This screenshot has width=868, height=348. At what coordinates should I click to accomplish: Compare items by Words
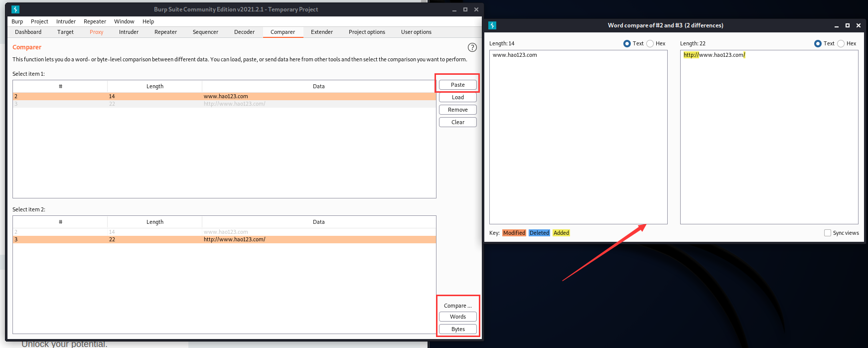pos(458,317)
